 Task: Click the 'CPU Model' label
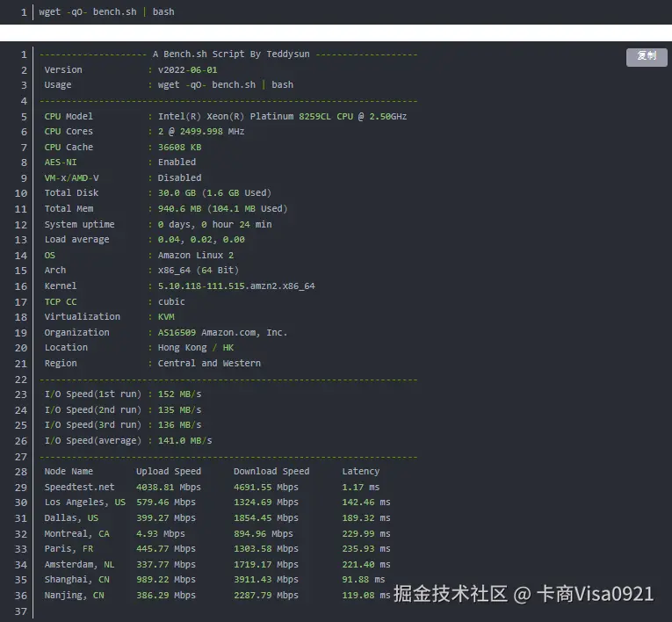click(69, 117)
